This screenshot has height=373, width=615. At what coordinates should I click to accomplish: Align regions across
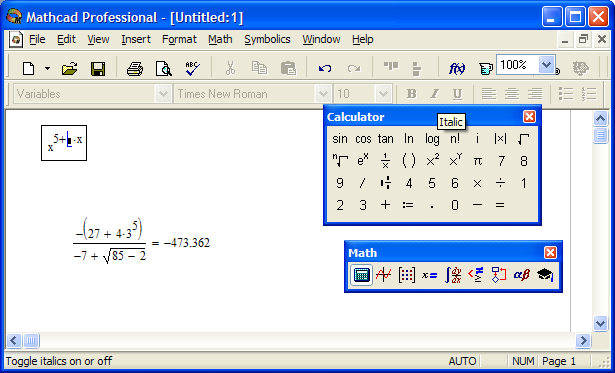391,66
